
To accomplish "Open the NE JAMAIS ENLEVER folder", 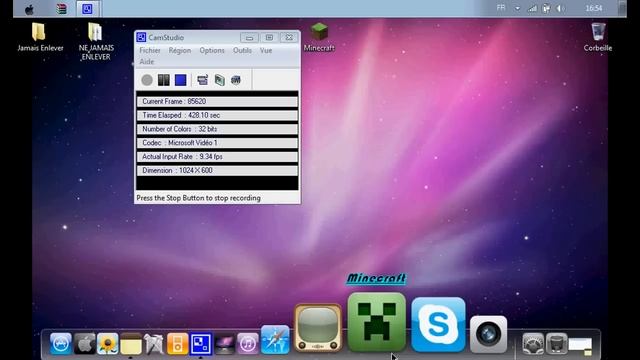I will (95, 41).
